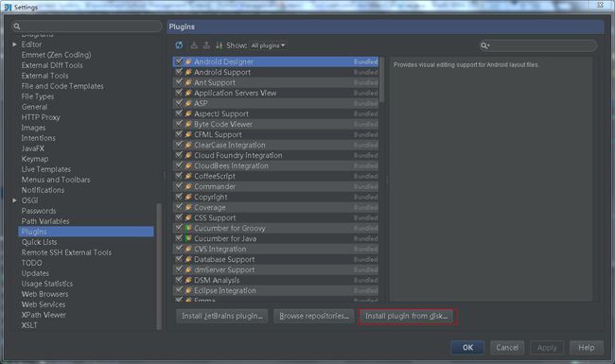Click the refresh plugins icon
This screenshot has width=615, height=364.
tap(179, 45)
